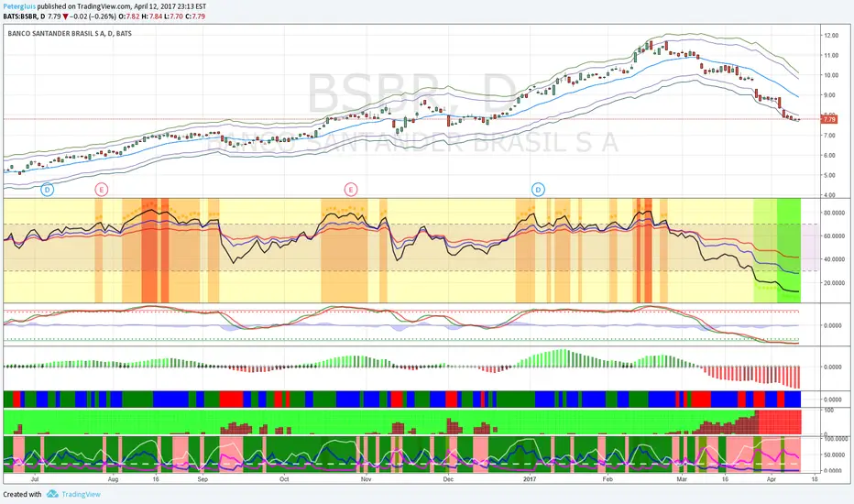Open the TradingView link beside Created with
This screenshot has width=854, height=504.
[81, 494]
